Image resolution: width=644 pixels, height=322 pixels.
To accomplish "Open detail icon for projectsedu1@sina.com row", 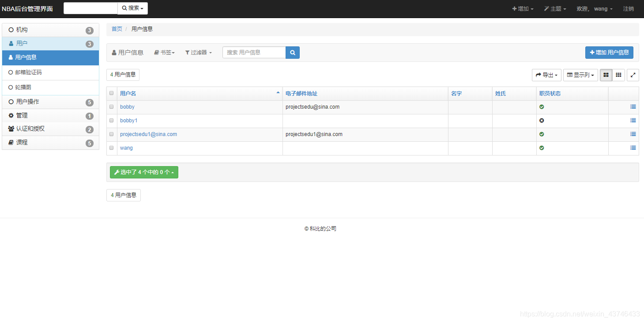I will click(x=633, y=134).
